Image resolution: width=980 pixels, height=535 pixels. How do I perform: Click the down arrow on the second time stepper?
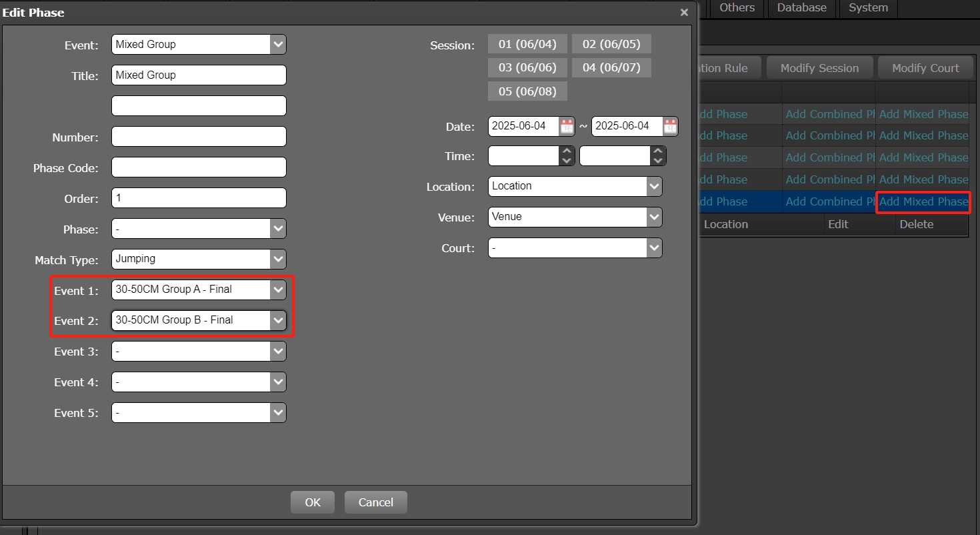658,160
